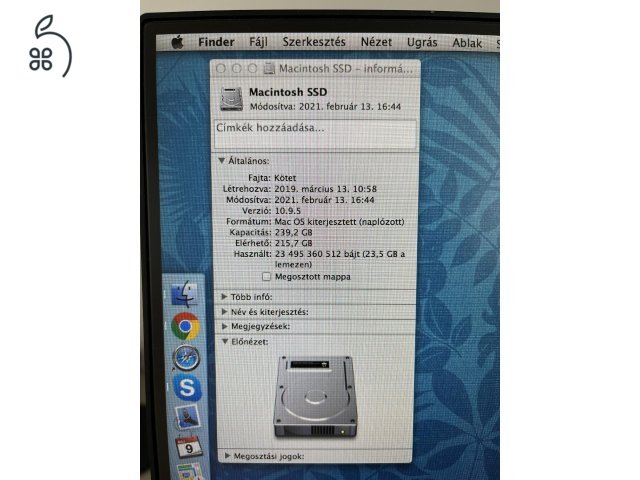Open Skype from the Dock
This screenshot has width=640, height=480.
click(187, 388)
